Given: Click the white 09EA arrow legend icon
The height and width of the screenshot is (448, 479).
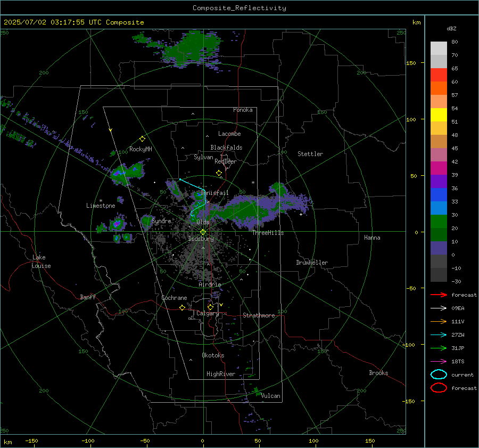Looking at the screenshot, I should coord(439,308).
